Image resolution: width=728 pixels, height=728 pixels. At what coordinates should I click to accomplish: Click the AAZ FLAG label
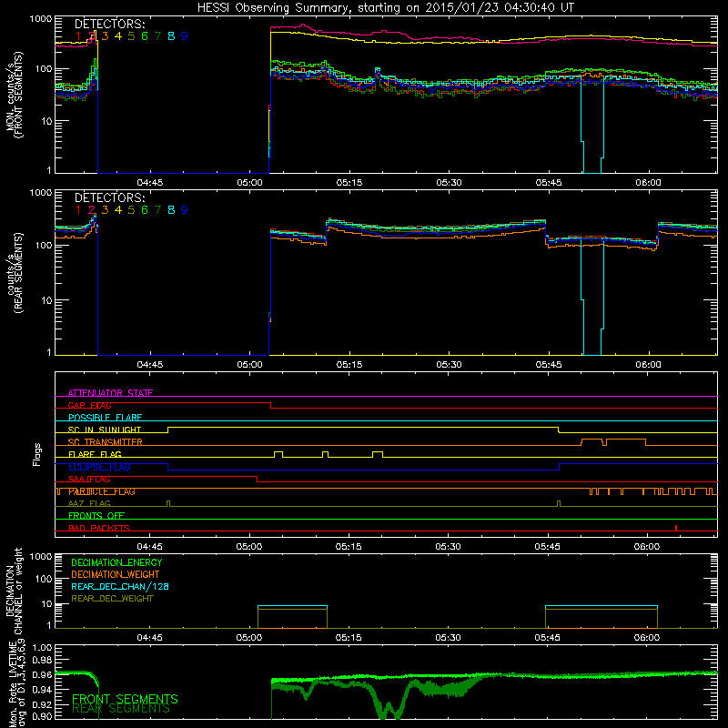click(x=89, y=503)
